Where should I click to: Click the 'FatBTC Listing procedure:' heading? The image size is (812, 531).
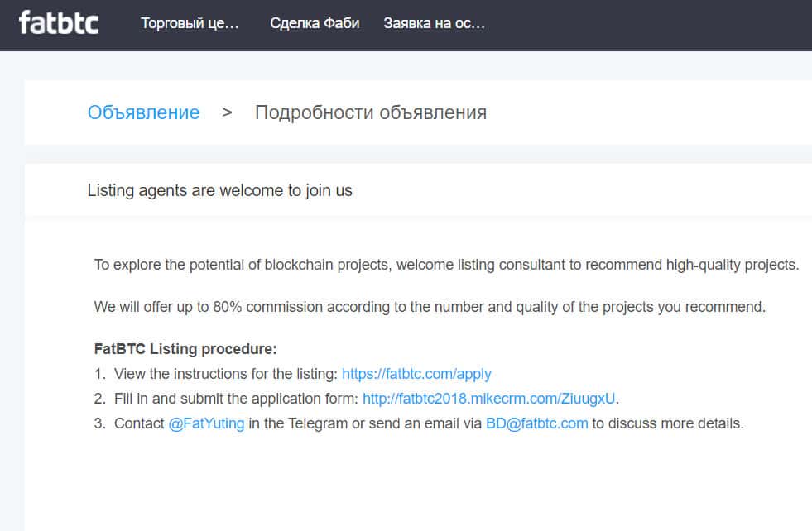(185, 349)
